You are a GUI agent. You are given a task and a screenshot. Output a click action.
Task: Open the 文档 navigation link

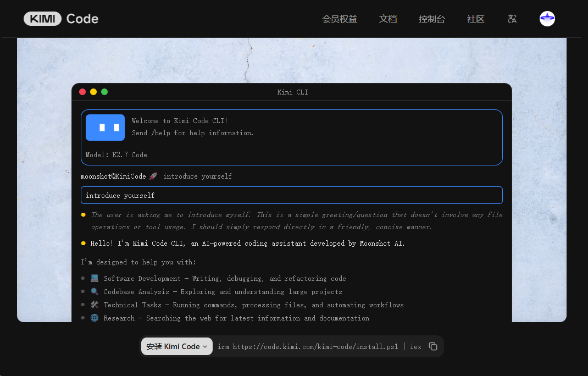pyautogui.click(x=388, y=19)
